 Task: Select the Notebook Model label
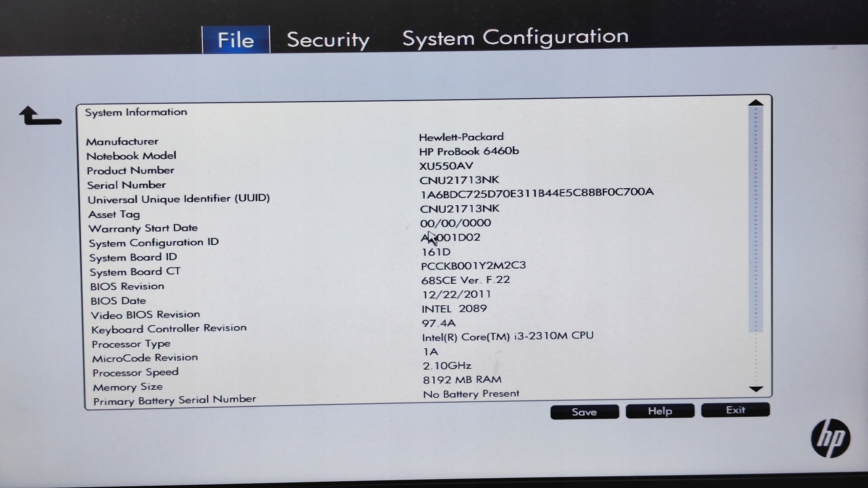(x=132, y=156)
